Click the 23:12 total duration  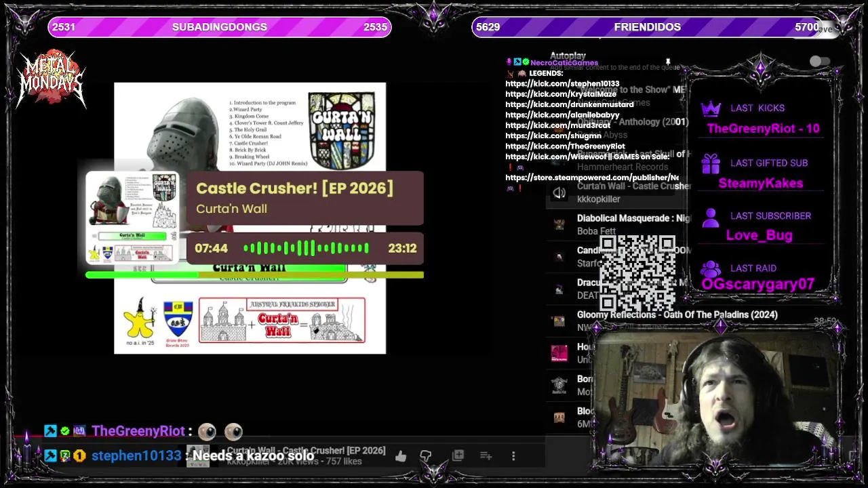402,249
